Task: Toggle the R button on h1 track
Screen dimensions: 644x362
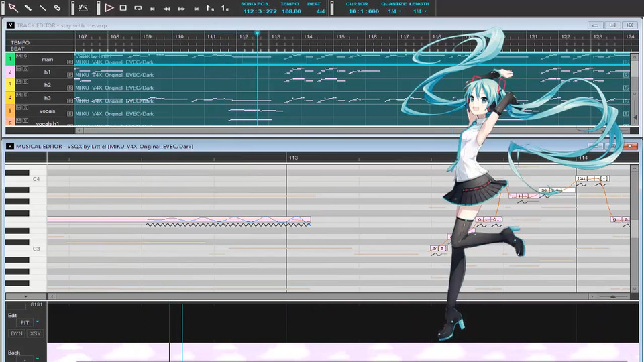Action: click(70, 75)
